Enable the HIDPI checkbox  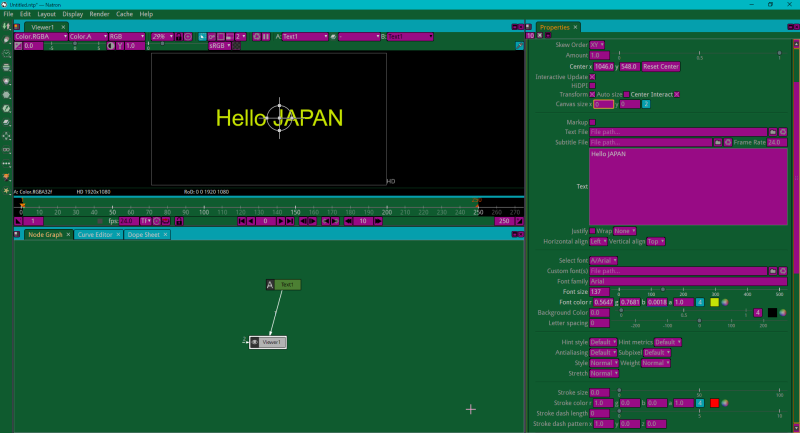(593, 85)
